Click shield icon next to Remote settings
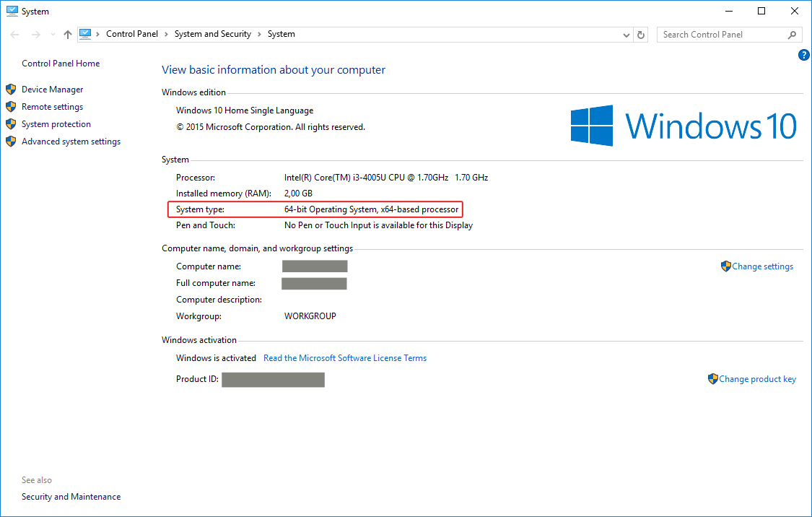812x517 pixels. pos(11,107)
